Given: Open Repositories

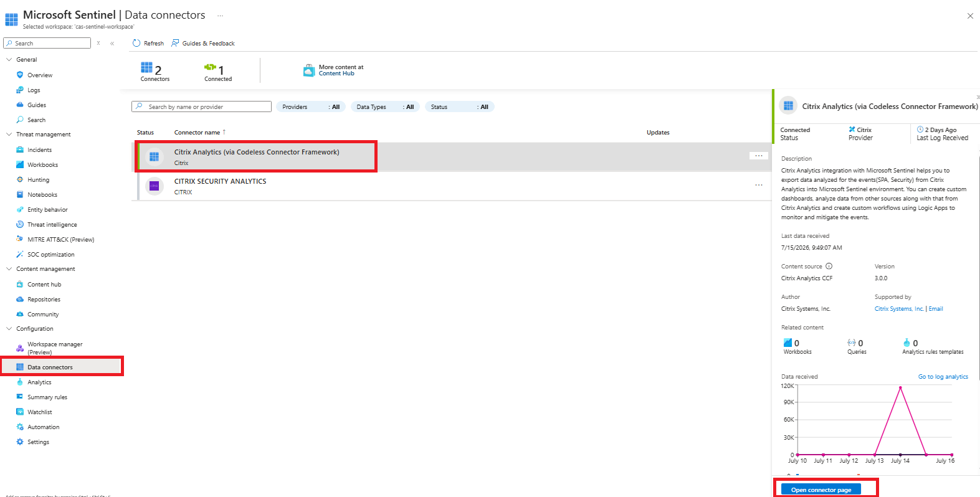Looking at the screenshot, I should click(x=44, y=300).
